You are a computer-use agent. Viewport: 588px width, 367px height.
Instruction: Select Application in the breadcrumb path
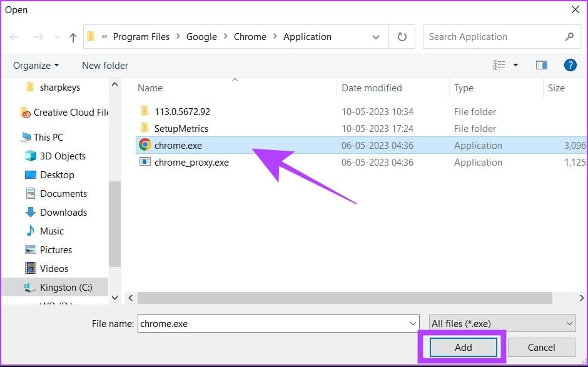308,37
